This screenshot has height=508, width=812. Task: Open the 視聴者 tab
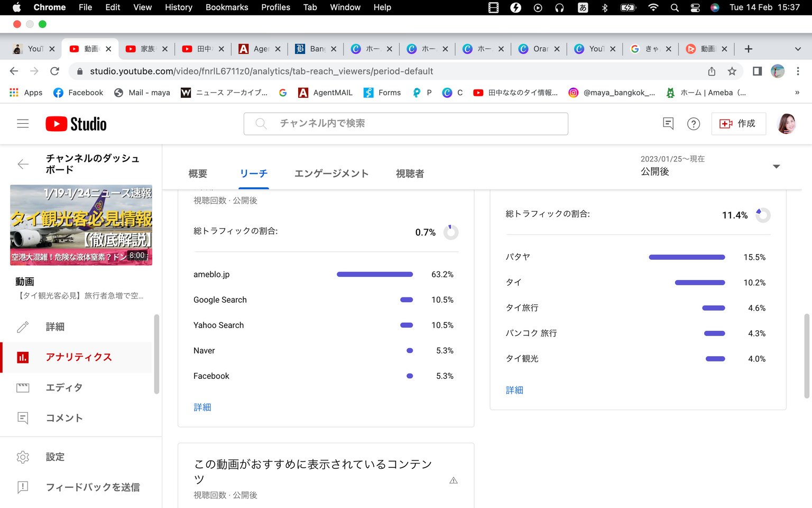410,174
